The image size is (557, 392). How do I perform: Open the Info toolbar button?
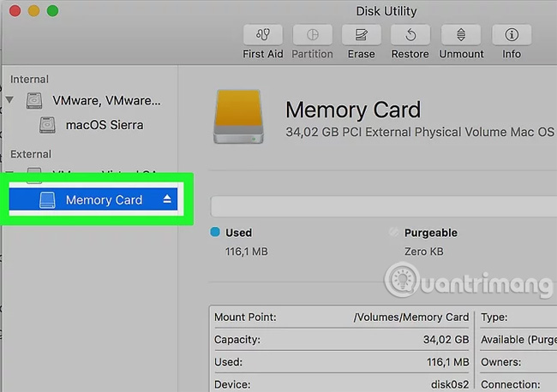coord(512,35)
